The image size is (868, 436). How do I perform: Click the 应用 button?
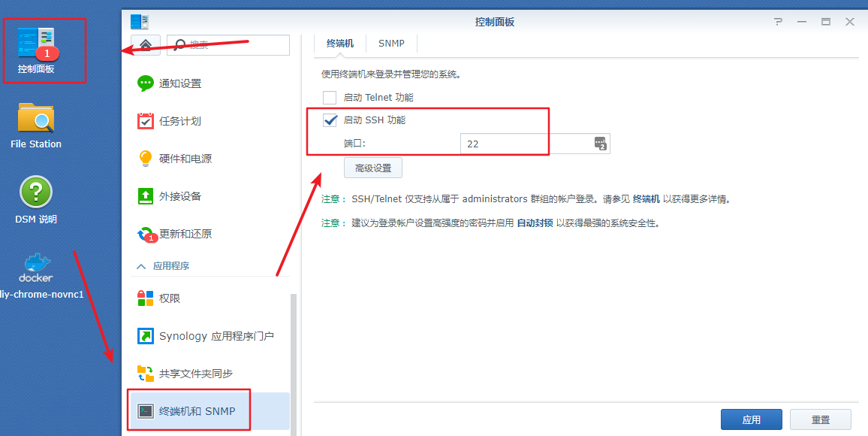751,420
